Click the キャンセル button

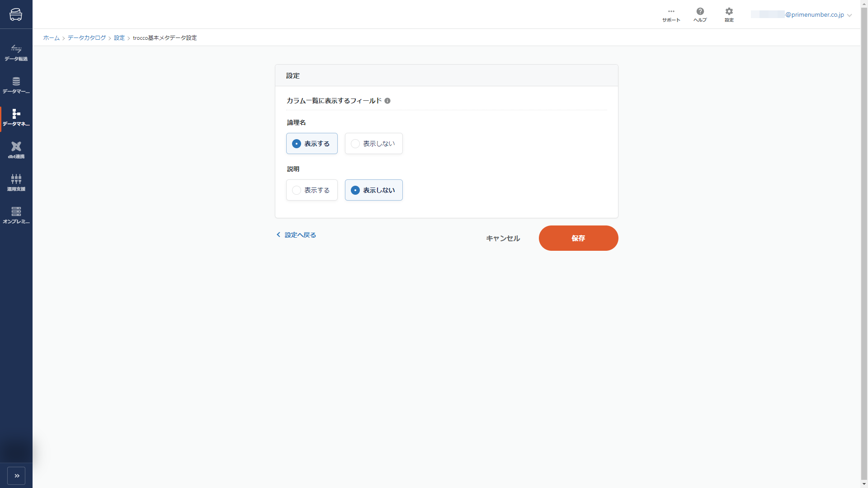503,238
